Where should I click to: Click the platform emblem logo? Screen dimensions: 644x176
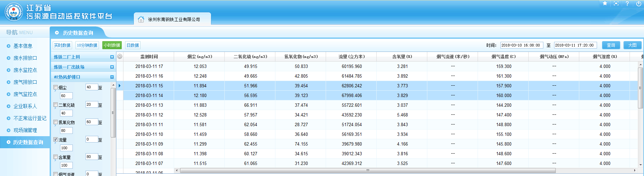(14, 12)
